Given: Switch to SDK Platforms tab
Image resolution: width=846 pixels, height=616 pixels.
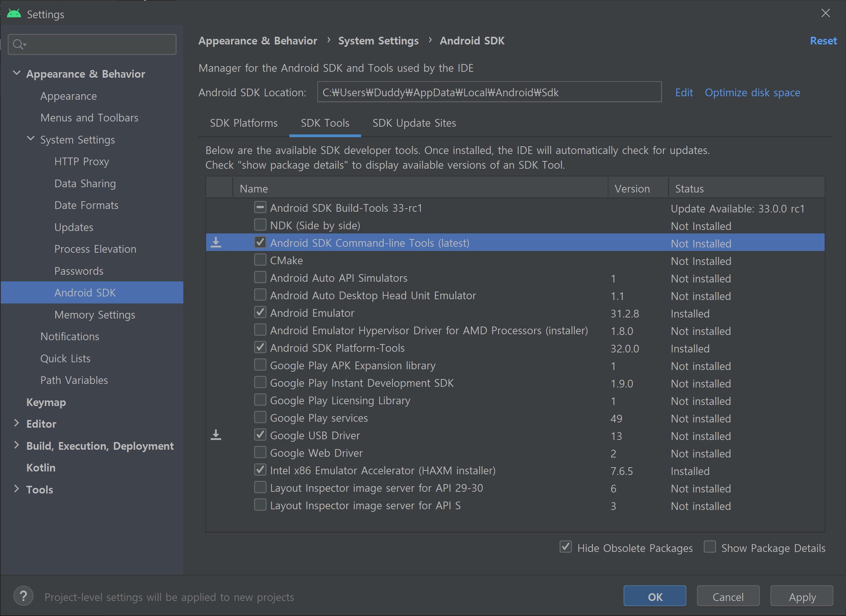Looking at the screenshot, I should pos(244,123).
